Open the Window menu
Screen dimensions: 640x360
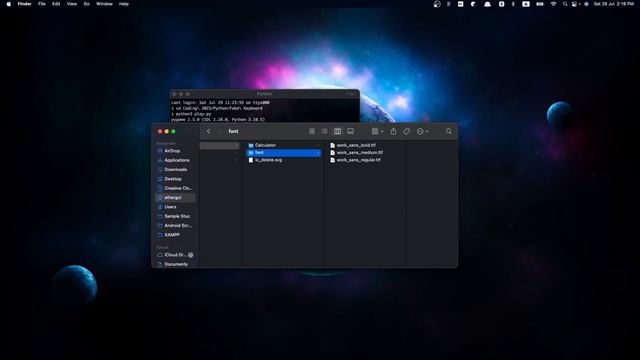[104, 4]
